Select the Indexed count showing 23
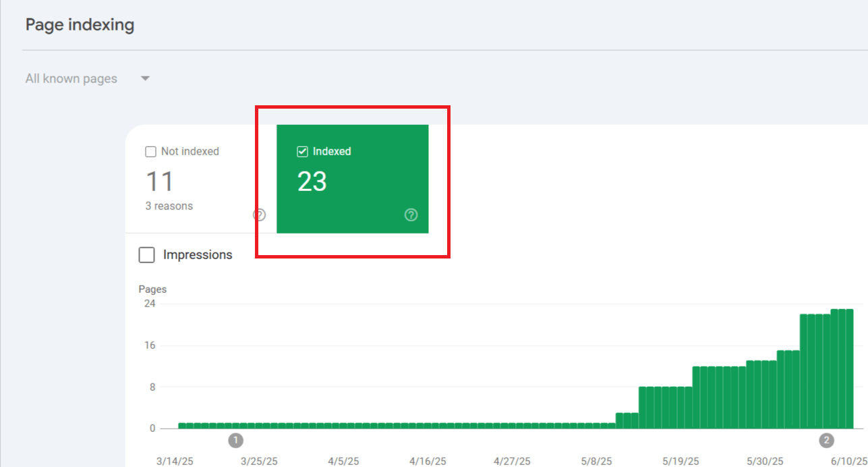Viewport: 868px width, 467px height. point(312,181)
